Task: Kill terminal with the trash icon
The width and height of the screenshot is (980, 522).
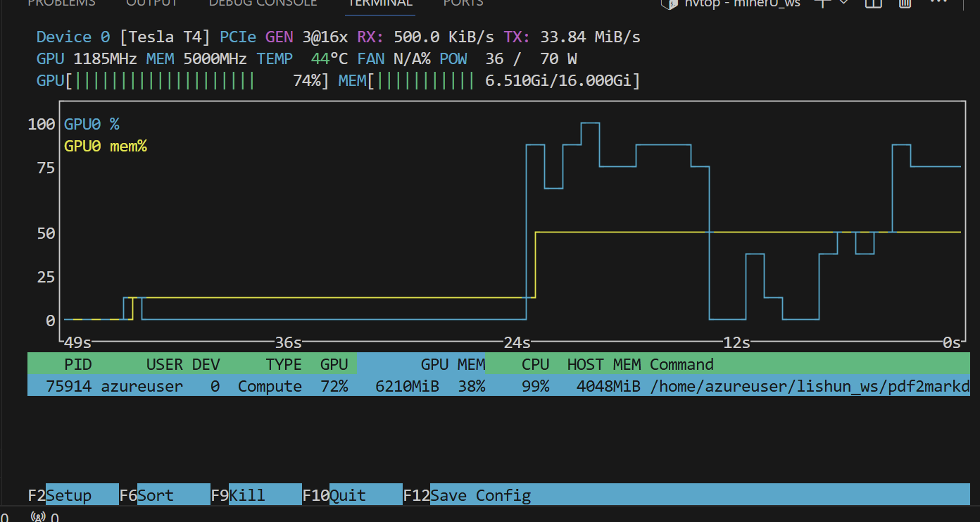Action: coord(905,3)
